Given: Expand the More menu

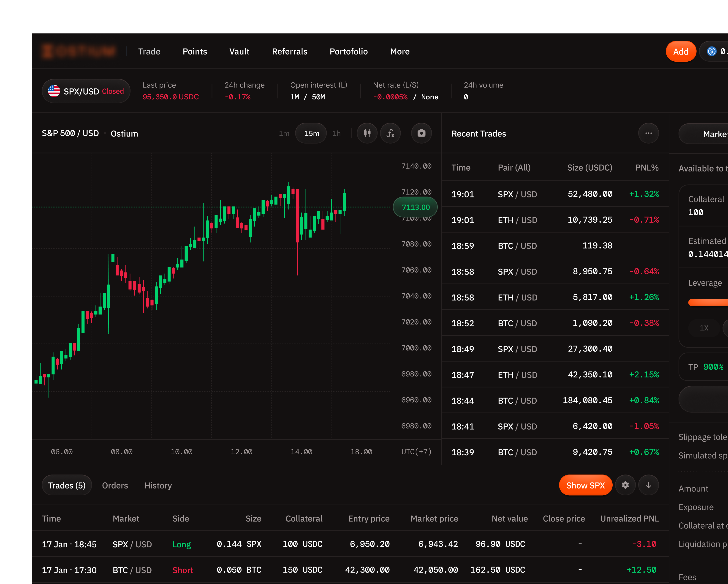Looking at the screenshot, I should 400,51.
